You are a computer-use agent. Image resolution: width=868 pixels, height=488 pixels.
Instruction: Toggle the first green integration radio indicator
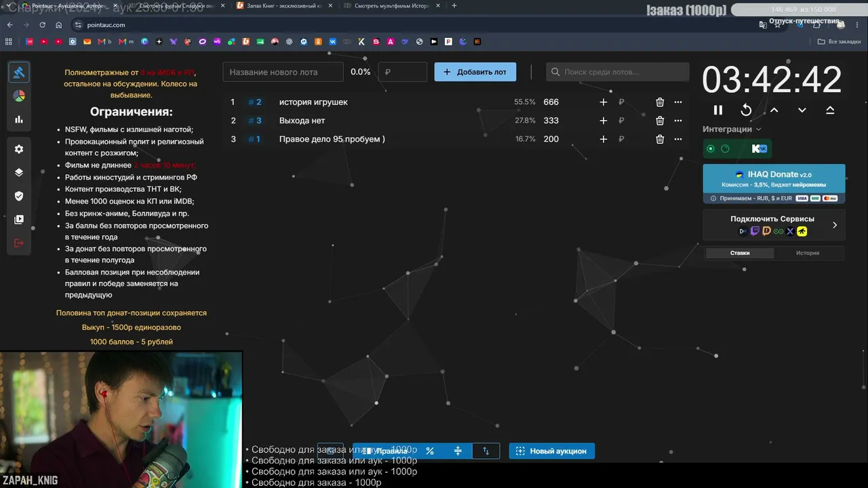[711, 148]
